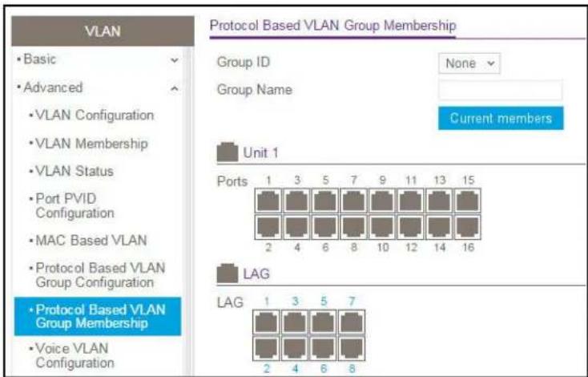Select port 3 in Unit 1

click(296, 201)
